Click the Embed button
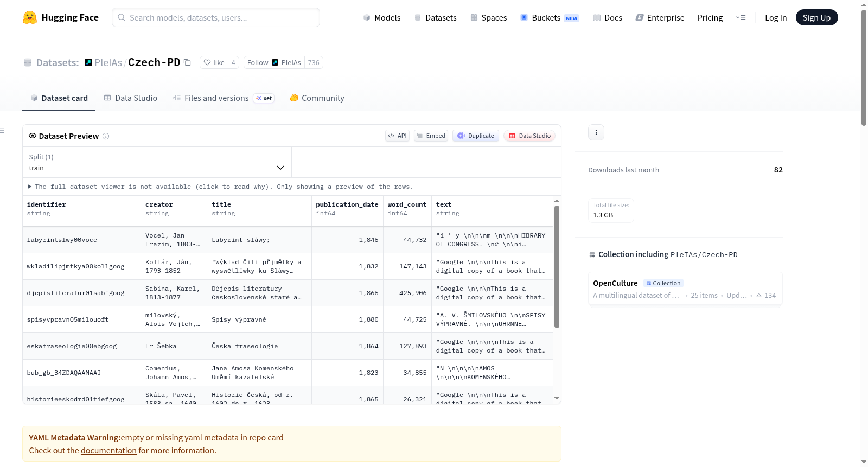The image size is (868, 467). (431, 136)
